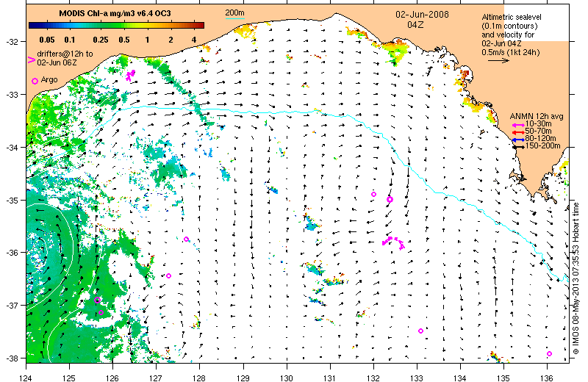Click the 50-70m depth label
The image size is (588, 382).
tap(538, 131)
